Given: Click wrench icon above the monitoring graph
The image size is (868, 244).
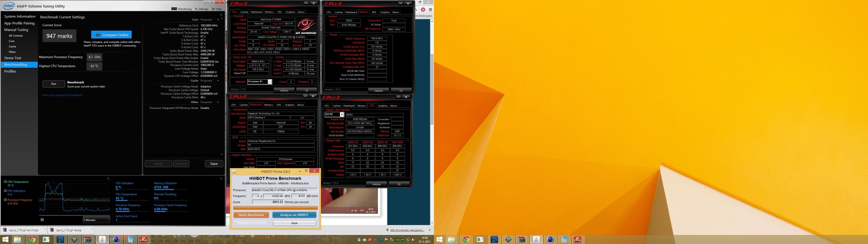Looking at the screenshot, I should click(x=108, y=179).
